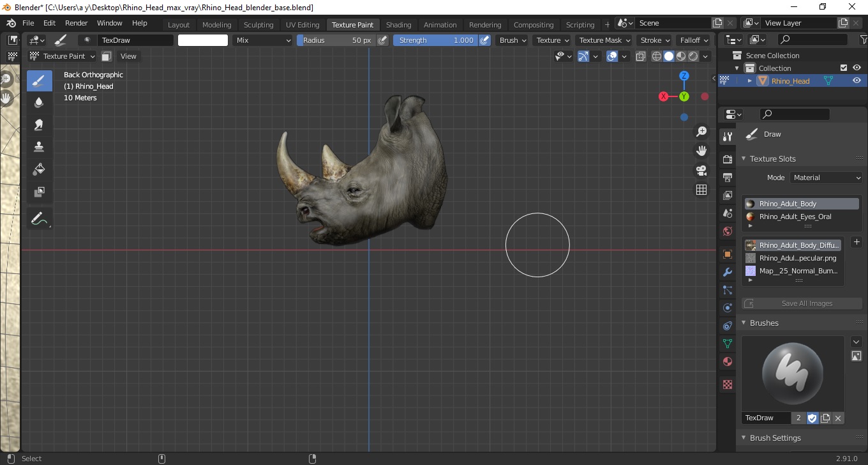
Task: Toggle viewport overlays
Action: tap(612, 56)
